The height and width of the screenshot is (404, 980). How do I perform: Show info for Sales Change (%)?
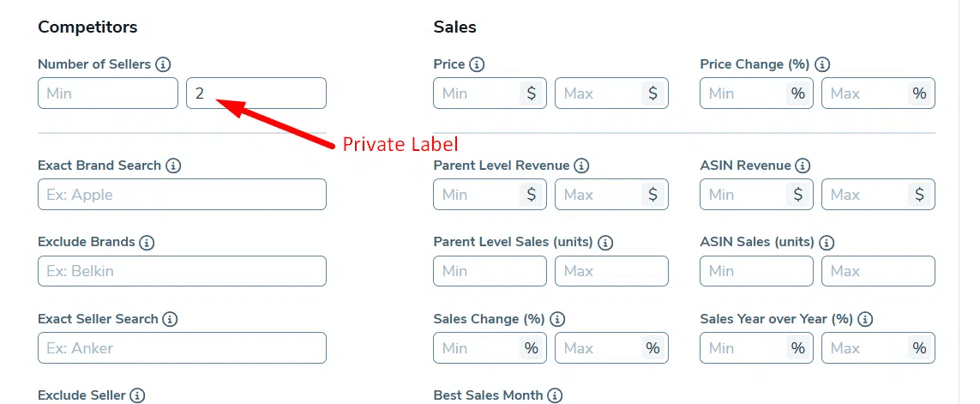pos(557,319)
